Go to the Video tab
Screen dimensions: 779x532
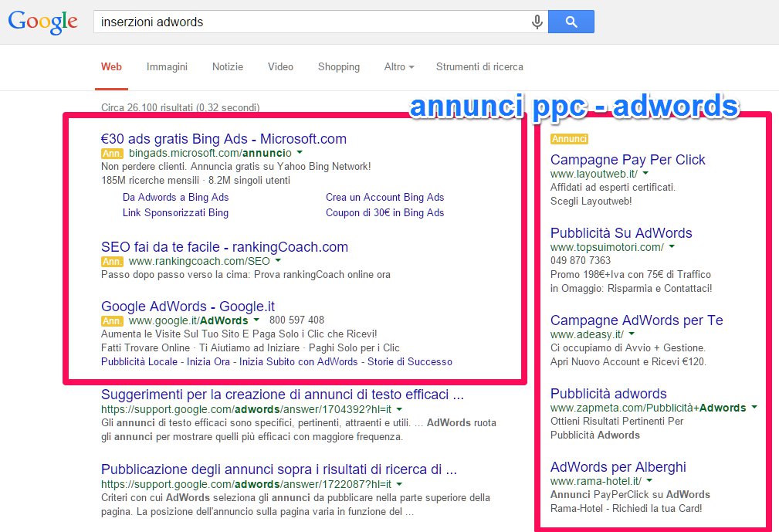click(281, 66)
